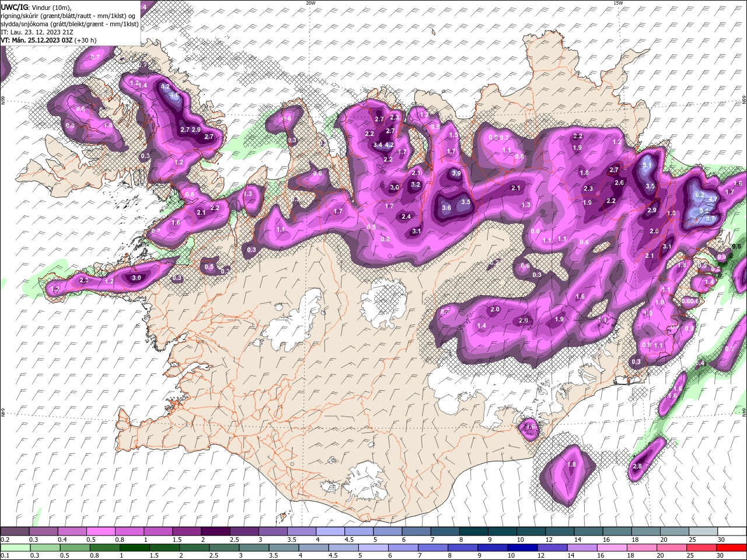Screen dimensions: 747x560
Task: Click the 5.1 snowfall value on the map
Action: point(647,165)
